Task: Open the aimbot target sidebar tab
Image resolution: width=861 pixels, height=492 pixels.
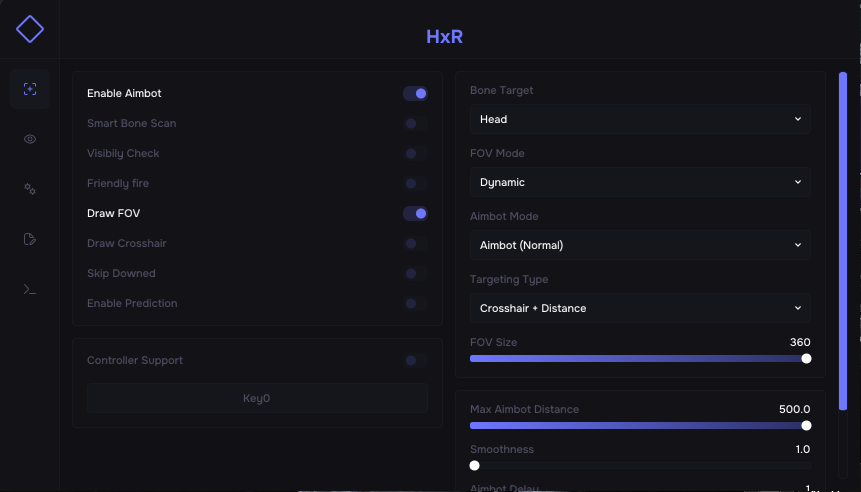Action: pos(30,89)
